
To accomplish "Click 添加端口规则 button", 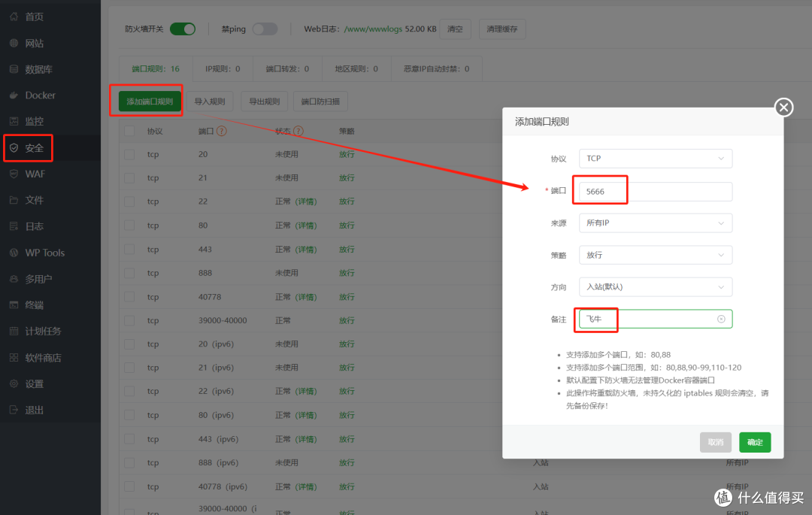I will click(150, 101).
